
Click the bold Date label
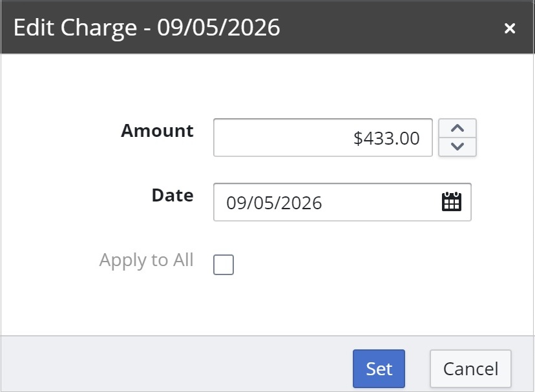(173, 195)
